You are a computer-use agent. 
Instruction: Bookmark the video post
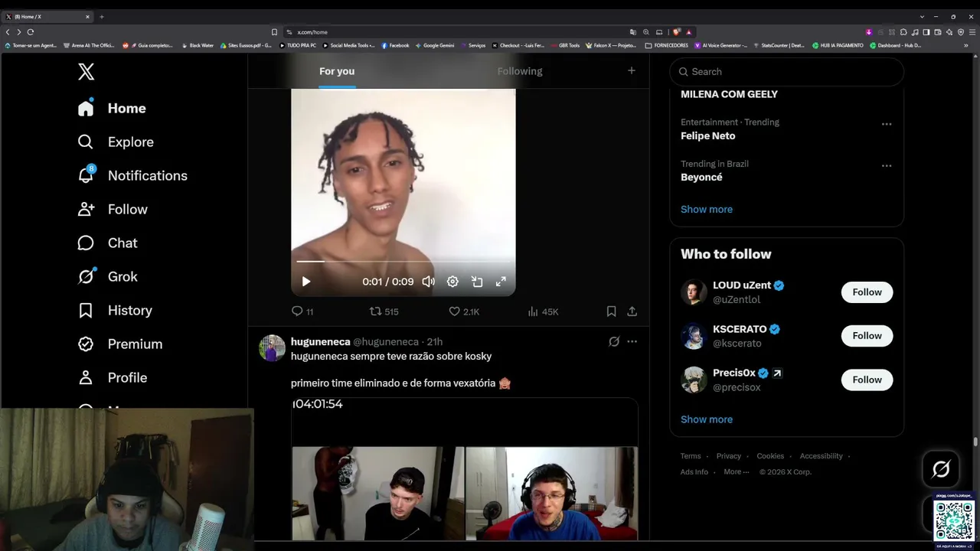tap(611, 311)
